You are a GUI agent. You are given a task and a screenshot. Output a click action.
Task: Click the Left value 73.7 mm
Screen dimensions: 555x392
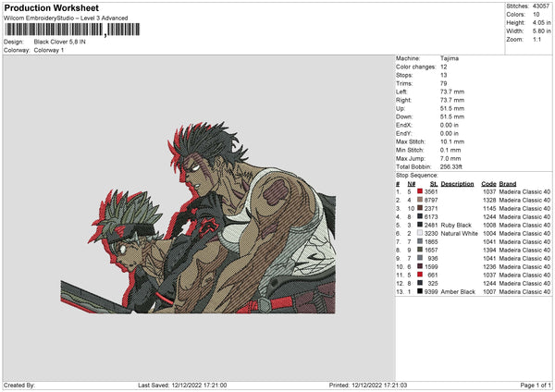click(452, 92)
